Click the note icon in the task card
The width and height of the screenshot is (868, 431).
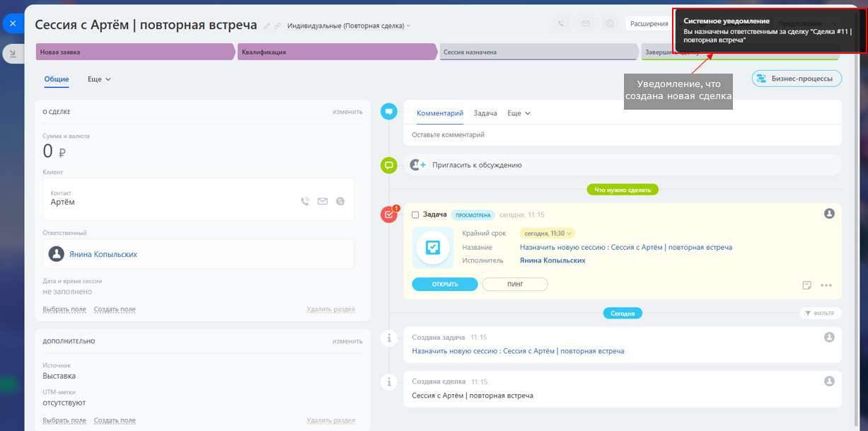(806, 285)
